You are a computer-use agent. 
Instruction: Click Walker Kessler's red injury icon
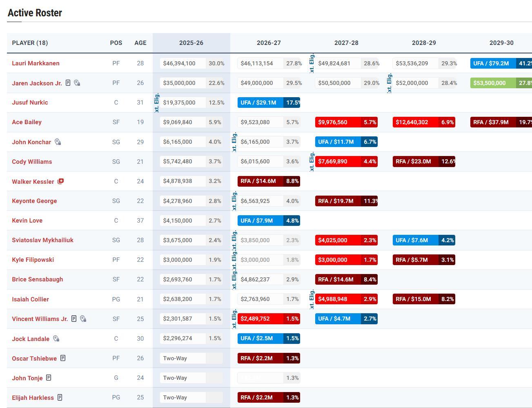coord(60,181)
